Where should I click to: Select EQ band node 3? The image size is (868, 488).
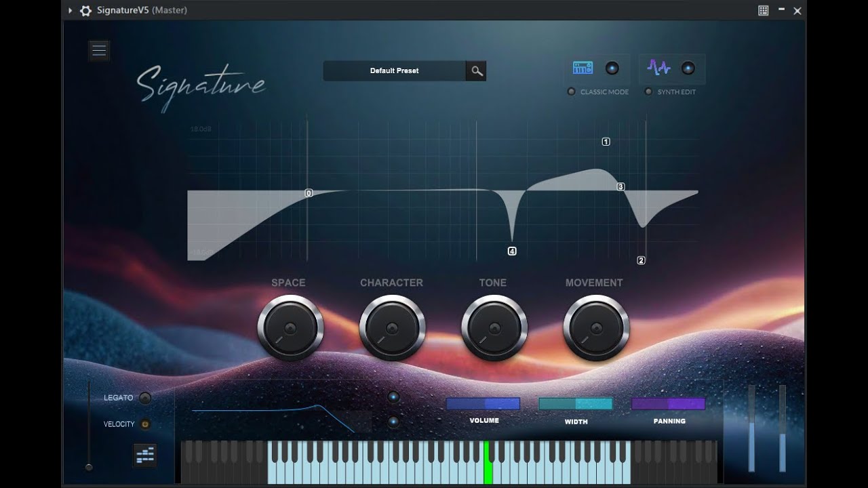(620, 186)
